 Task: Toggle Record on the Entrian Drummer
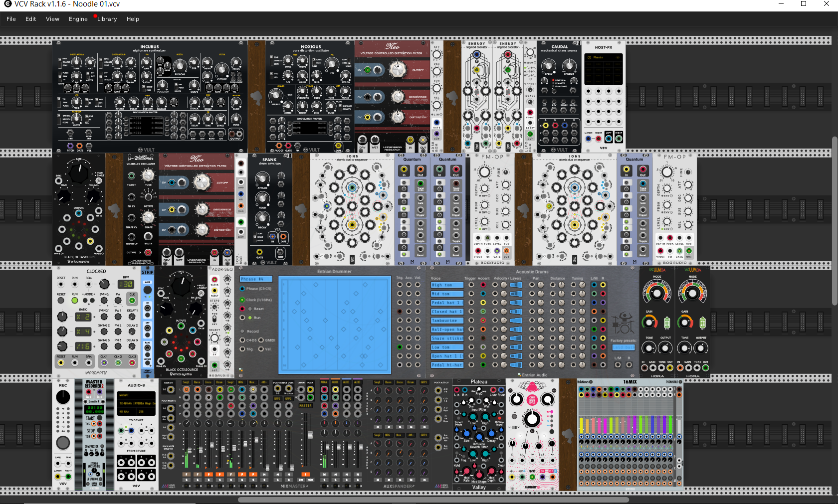[242, 331]
